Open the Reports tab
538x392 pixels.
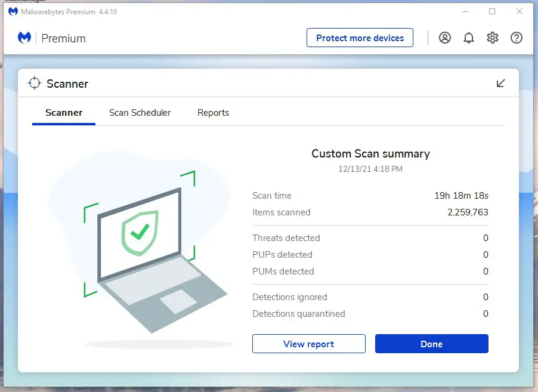point(213,113)
